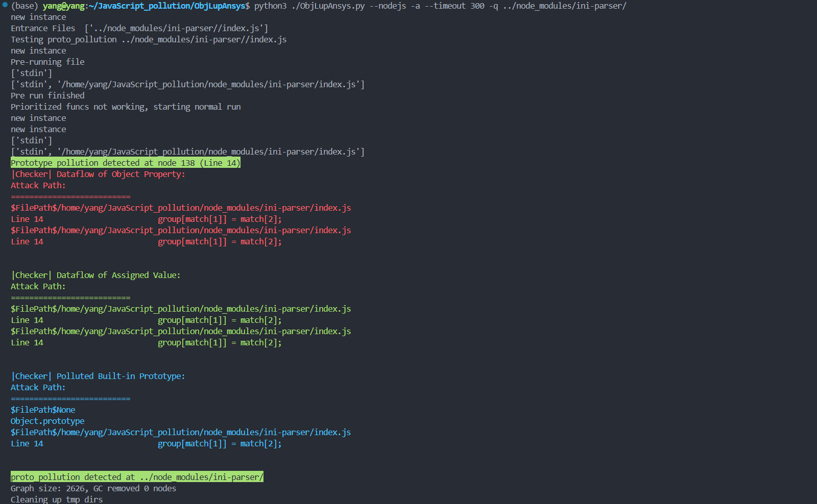
Task: Click the 'Pre-running file' output line
Action: point(47,62)
